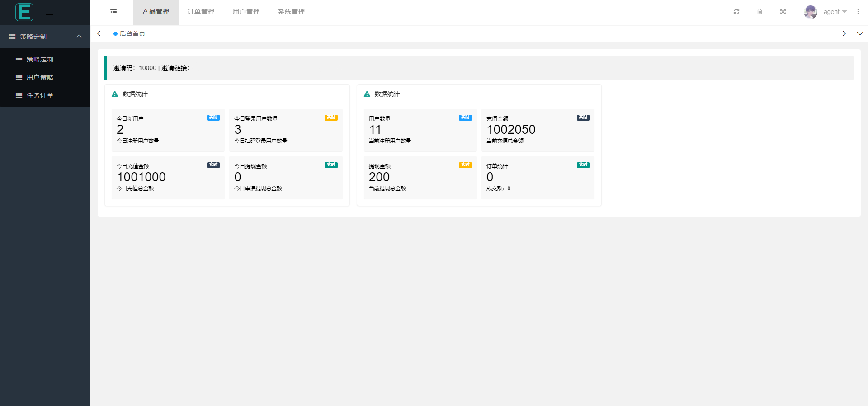
Task: Click the trash clear-cache icon
Action: tap(759, 12)
